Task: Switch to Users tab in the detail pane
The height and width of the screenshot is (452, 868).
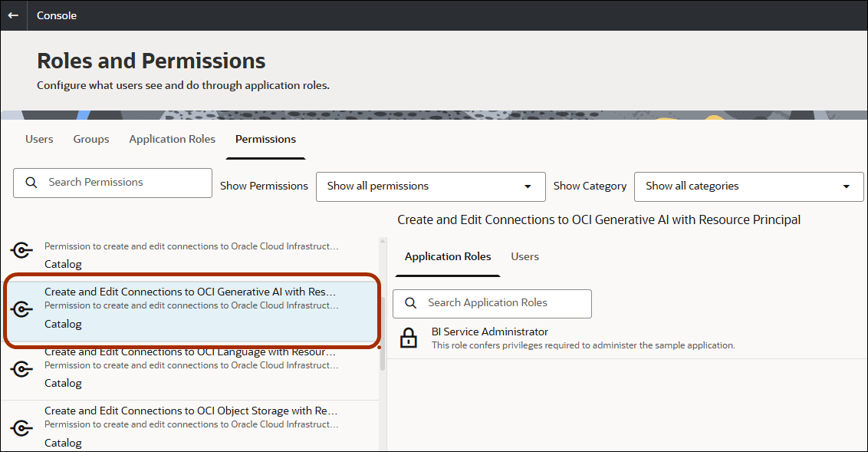Action: (x=524, y=256)
